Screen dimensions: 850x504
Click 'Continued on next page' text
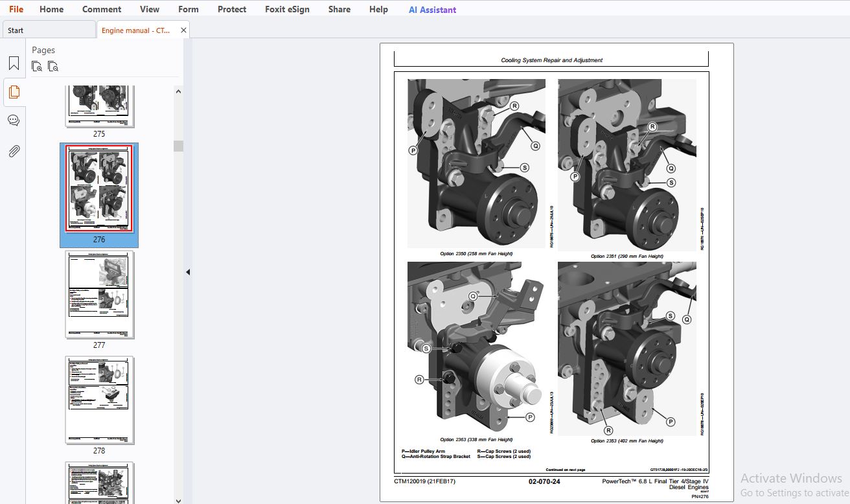coord(565,470)
